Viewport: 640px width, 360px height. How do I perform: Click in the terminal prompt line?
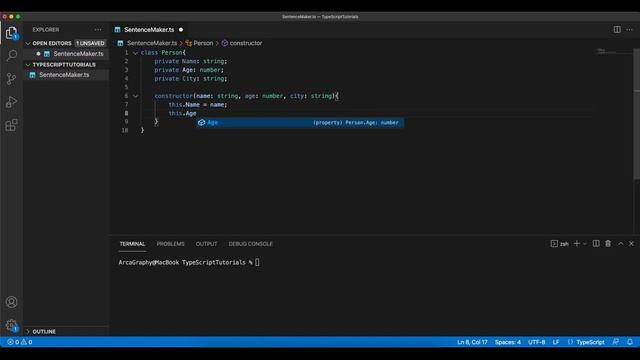pyautogui.click(x=189, y=262)
